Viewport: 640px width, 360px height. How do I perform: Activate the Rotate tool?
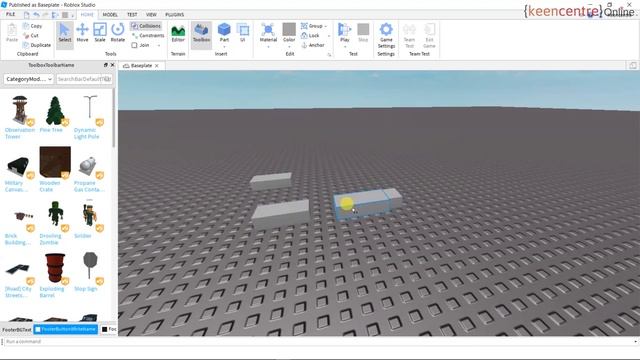pos(118,33)
